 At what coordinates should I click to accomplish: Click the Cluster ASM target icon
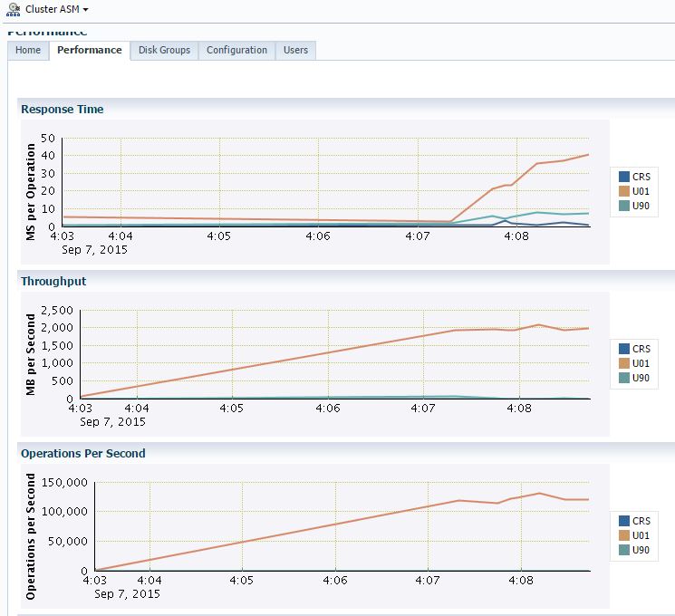click(14, 9)
